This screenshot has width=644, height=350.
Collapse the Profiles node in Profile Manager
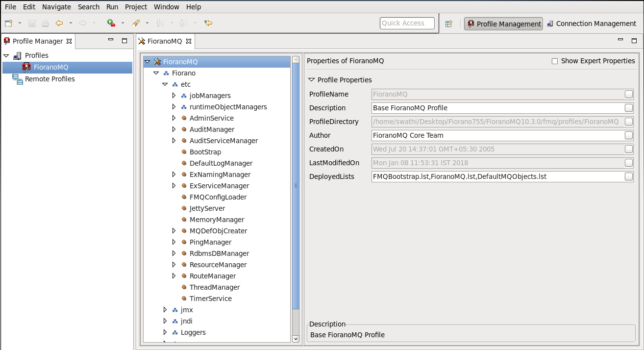6,55
